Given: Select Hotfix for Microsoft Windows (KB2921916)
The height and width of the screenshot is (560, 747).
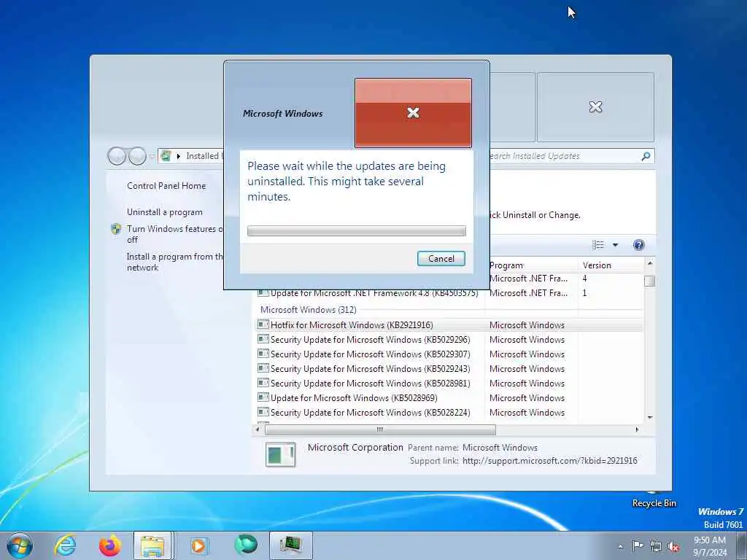Looking at the screenshot, I should click(x=449, y=324).
